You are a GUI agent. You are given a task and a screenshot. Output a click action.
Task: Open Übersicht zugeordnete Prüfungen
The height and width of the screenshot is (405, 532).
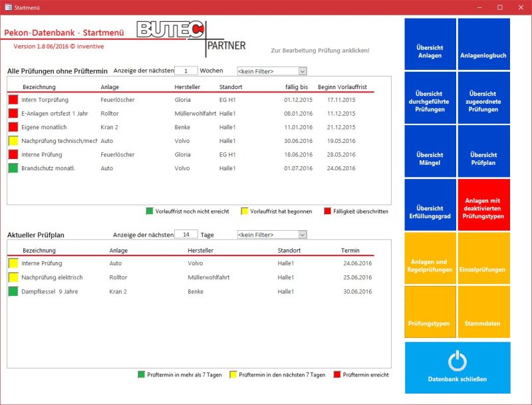(x=484, y=98)
